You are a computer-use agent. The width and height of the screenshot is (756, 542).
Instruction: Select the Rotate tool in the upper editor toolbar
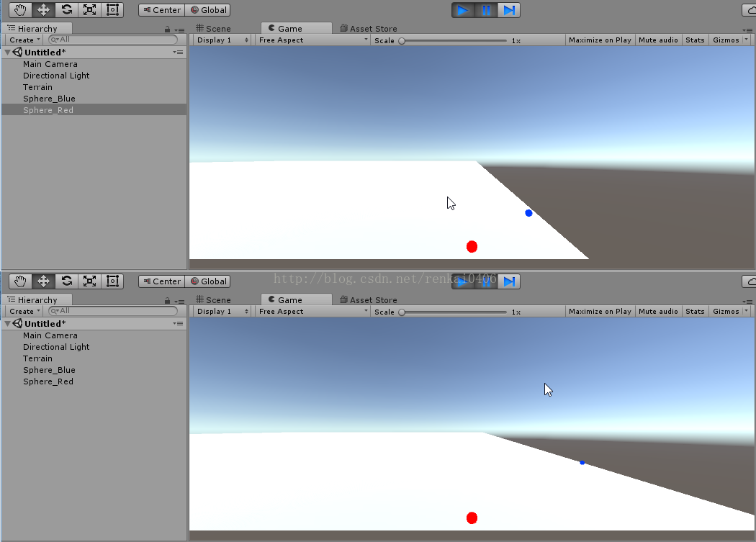coord(66,9)
